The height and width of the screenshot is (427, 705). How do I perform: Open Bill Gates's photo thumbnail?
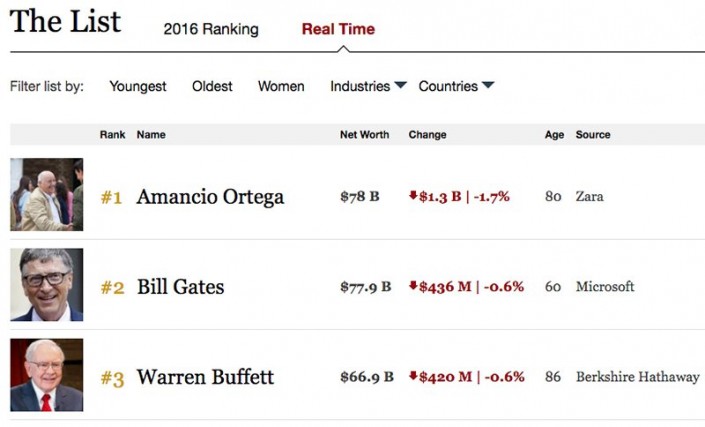click(47, 285)
